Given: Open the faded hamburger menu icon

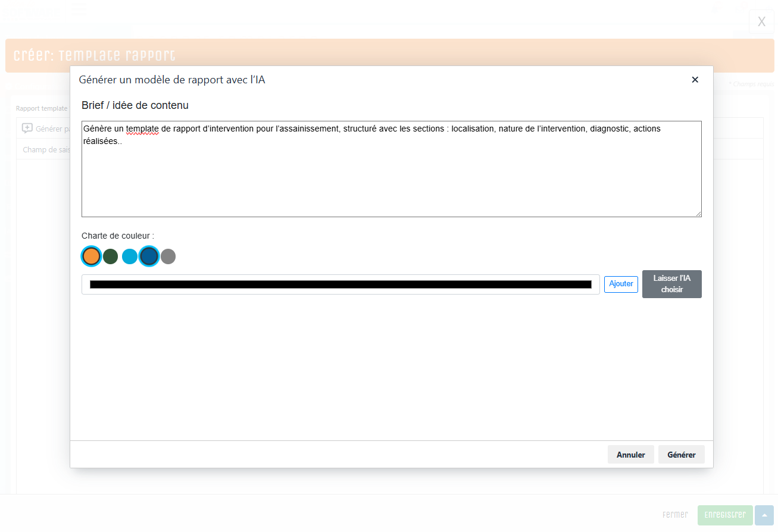Looking at the screenshot, I should 79,9.
